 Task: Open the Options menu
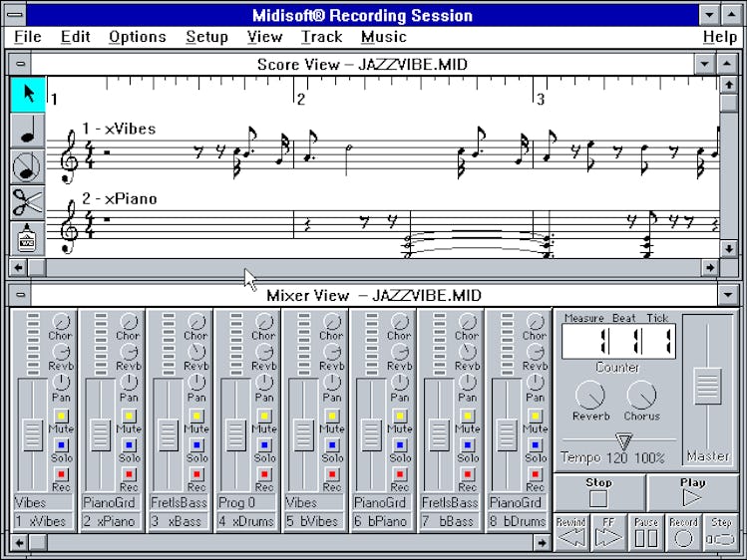(x=138, y=37)
